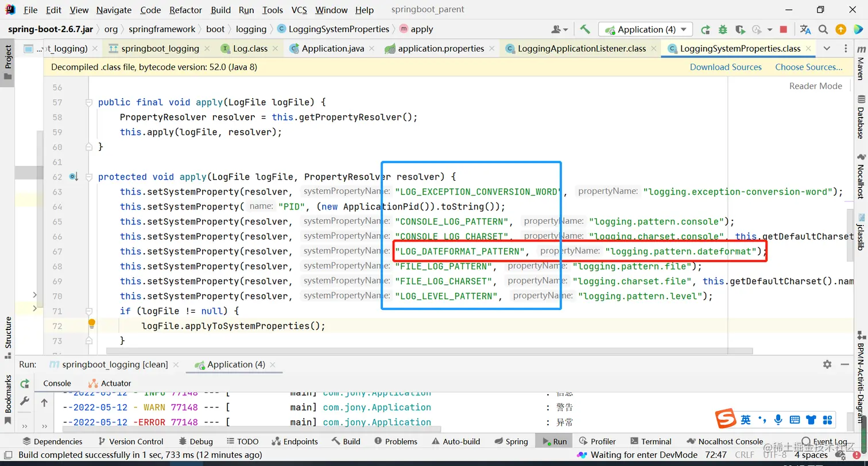Open the Profiler tool window
The height and width of the screenshot is (466, 868).
pyautogui.click(x=597, y=441)
